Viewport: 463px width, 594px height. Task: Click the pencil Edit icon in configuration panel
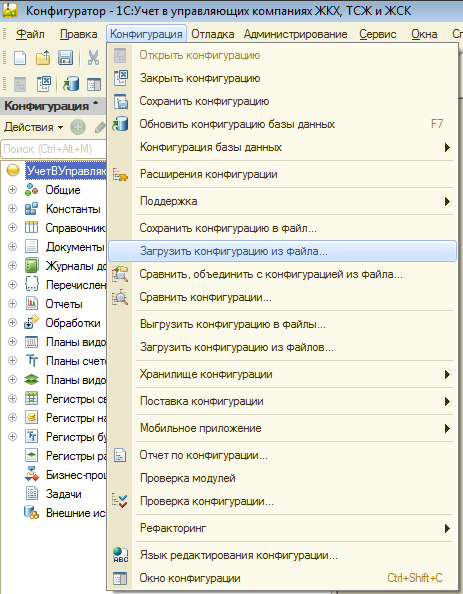click(x=100, y=127)
